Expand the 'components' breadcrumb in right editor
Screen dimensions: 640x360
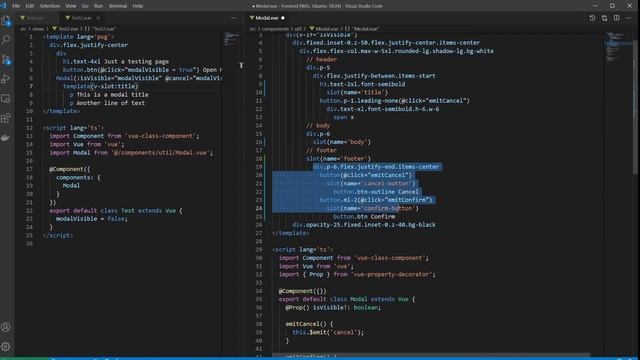pyautogui.click(x=275, y=29)
